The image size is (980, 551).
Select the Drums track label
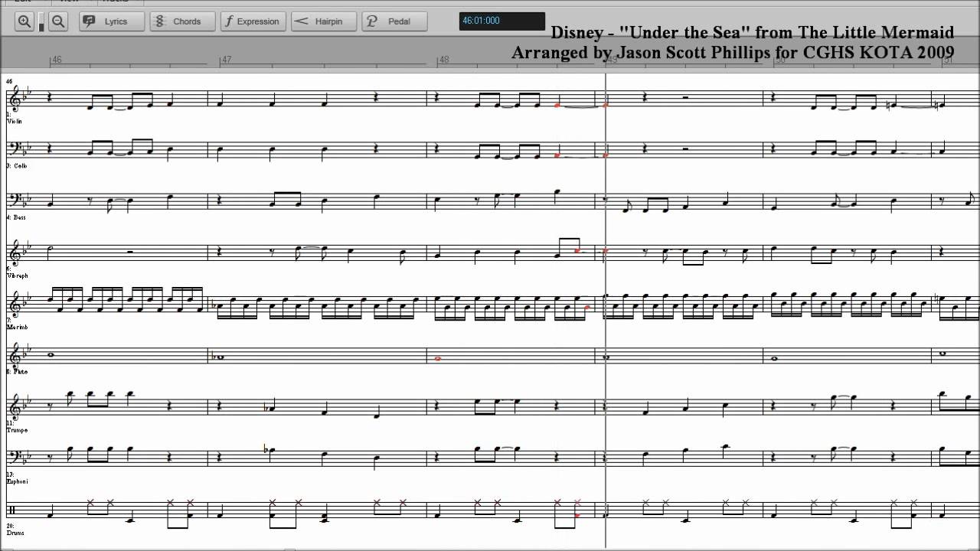point(15,533)
